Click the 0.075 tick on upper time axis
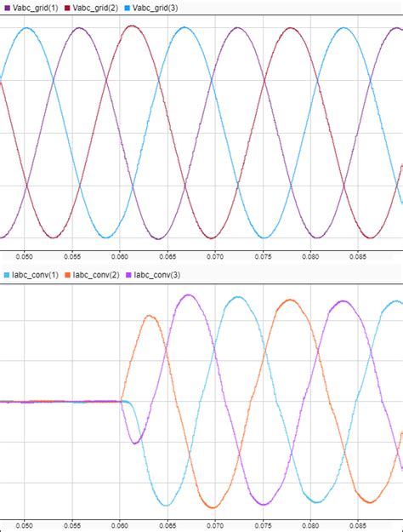Image resolution: width=403 pixels, height=532 pixels. (263, 257)
